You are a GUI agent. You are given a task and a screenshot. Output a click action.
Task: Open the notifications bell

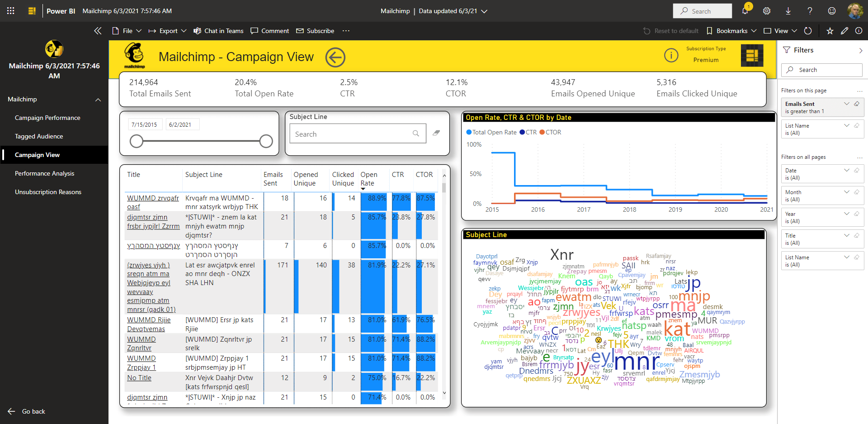pos(745,11)
